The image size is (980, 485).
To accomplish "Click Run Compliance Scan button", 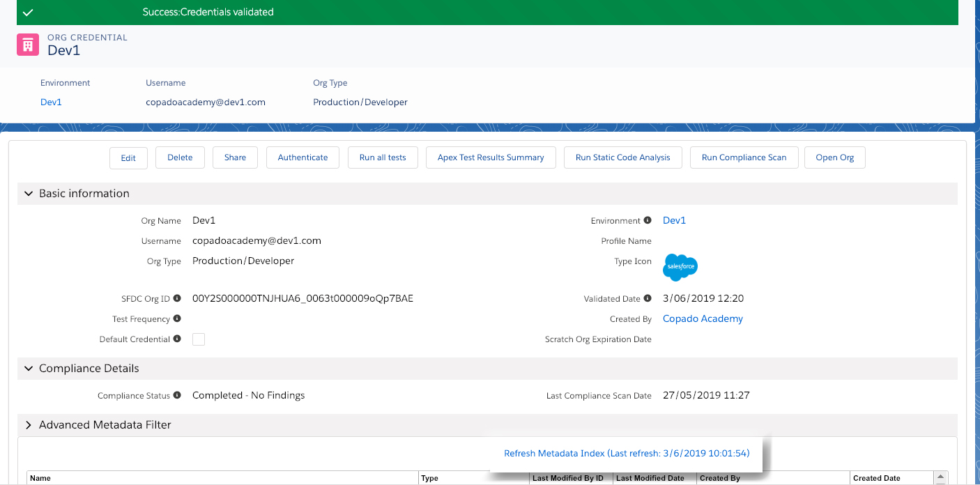I will pos(744,157).
